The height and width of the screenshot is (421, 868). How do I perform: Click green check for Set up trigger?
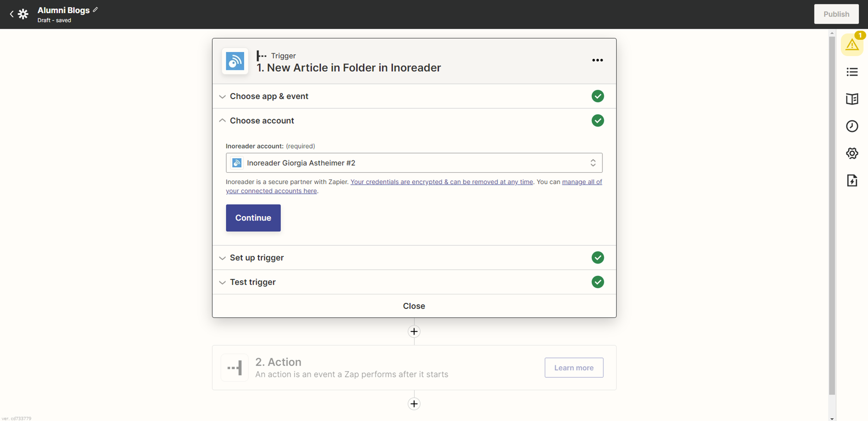coord(598,258)
